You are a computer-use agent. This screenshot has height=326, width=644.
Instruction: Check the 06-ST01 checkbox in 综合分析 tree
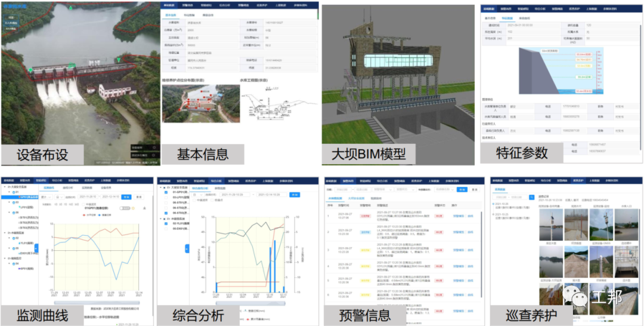166,202
